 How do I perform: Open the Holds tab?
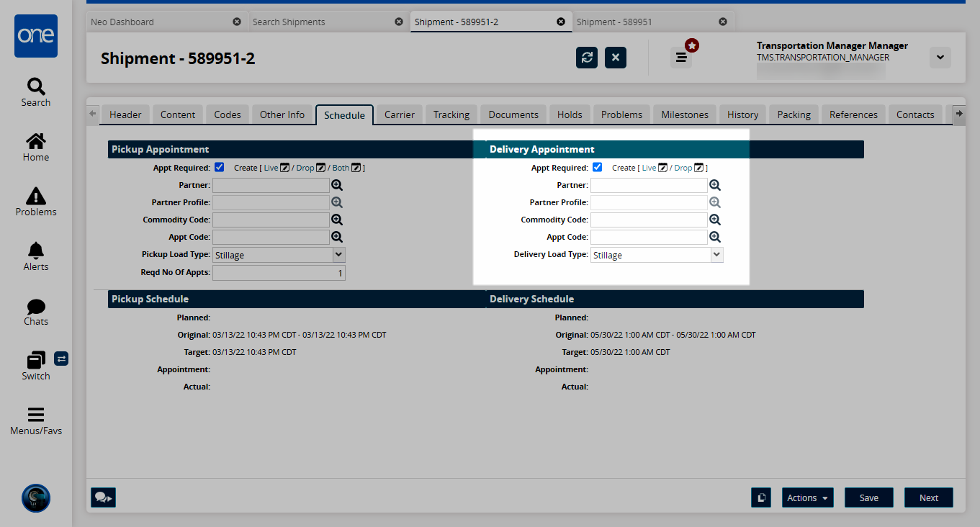[x=570, y=114]
